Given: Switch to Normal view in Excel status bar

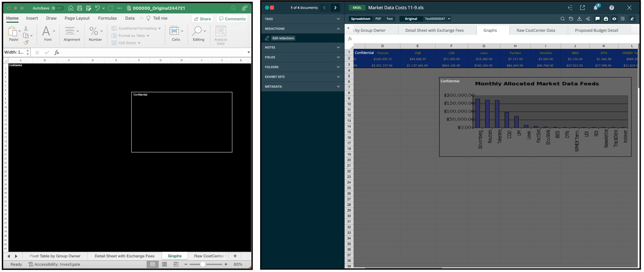Looking at the screenshot, I should click(x=153, y=264).
